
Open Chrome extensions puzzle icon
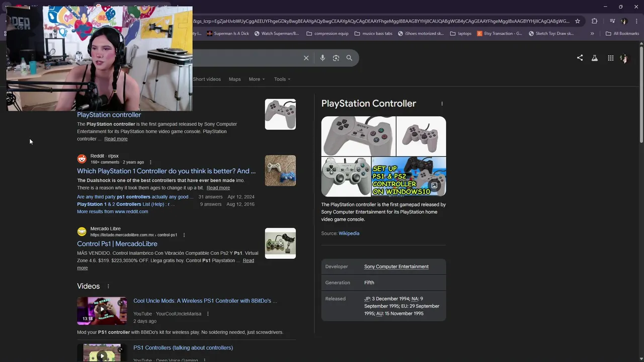click(594, 21)
